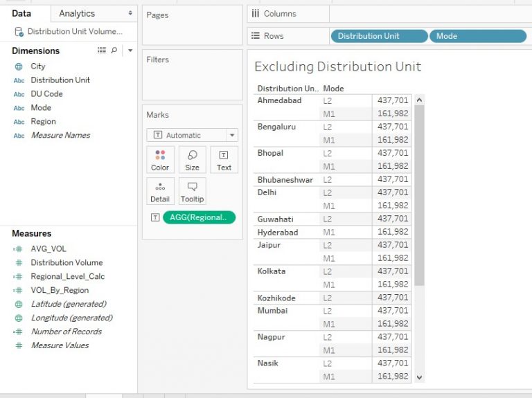The image size is (532, 398).
Task: Click the icon beside Number of Records
Action: (18, 332)
